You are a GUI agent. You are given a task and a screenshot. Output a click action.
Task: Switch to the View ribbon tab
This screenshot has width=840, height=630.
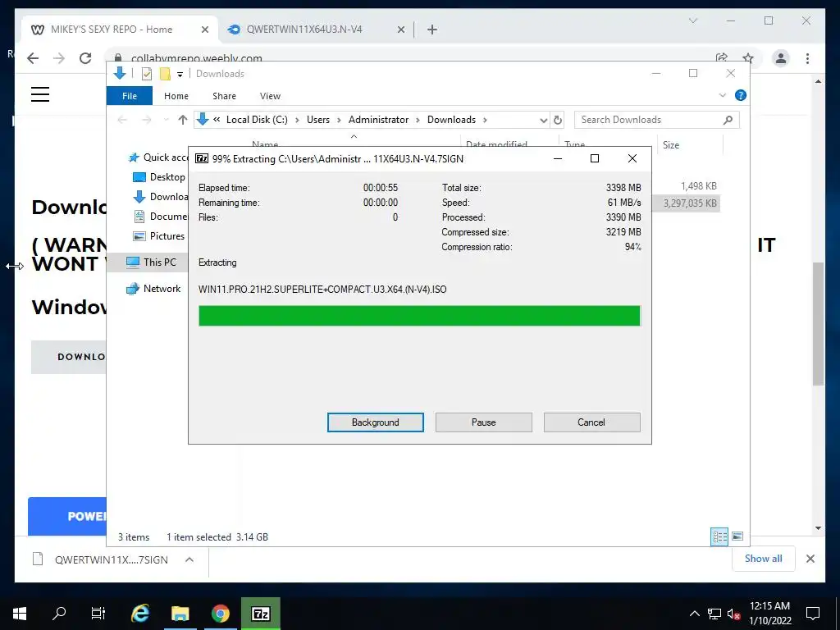point(270,96)
